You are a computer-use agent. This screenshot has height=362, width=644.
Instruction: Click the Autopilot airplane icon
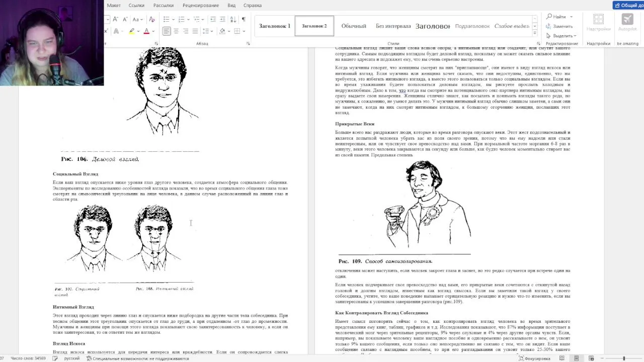pos(627,23)
